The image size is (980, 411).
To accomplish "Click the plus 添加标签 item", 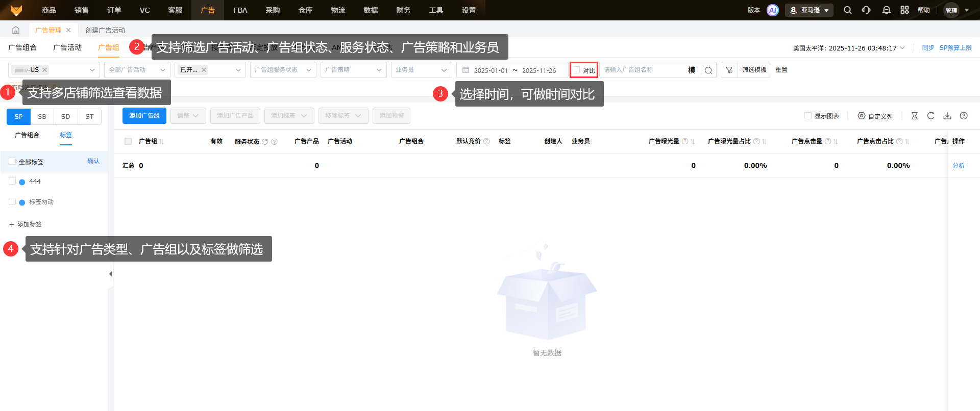I will [26, 224].
